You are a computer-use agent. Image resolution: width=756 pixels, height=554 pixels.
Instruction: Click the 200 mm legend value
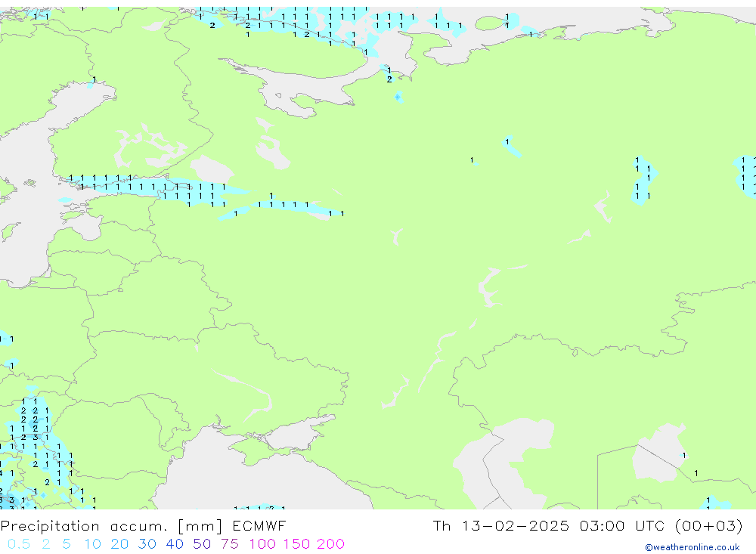point(331,544)
